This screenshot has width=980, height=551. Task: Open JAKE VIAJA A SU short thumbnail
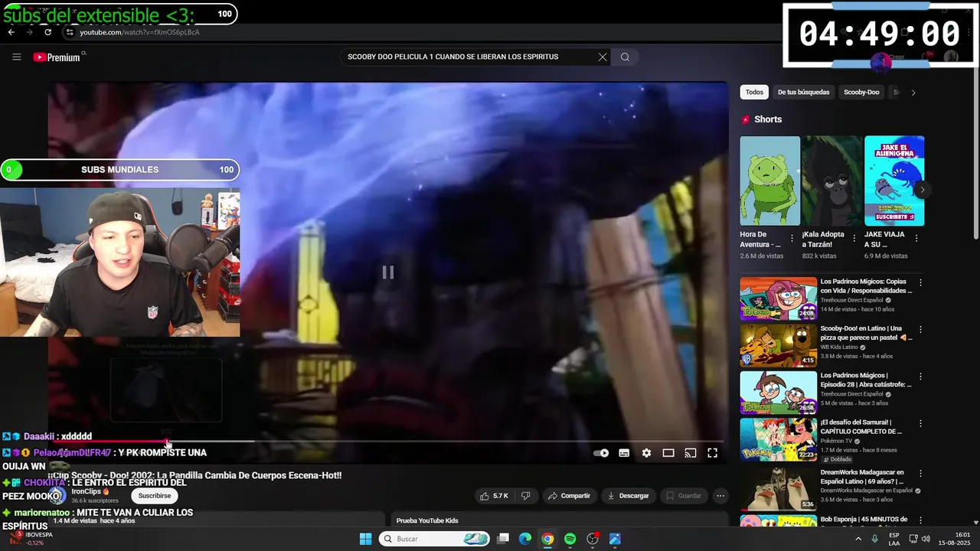[x=894, y=181]
